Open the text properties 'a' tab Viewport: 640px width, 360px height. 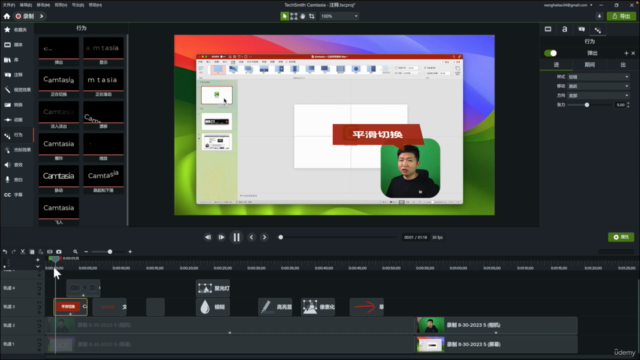[x=564, y=29]
